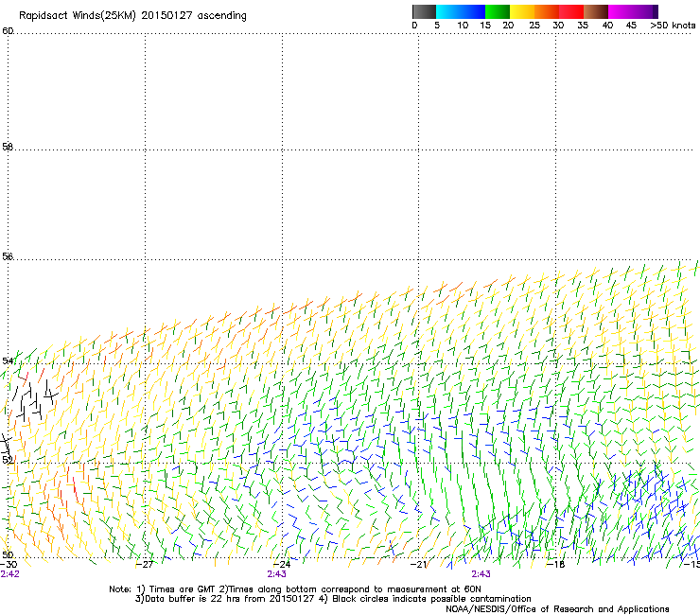Click the latitude label '58'

point(8,147)
